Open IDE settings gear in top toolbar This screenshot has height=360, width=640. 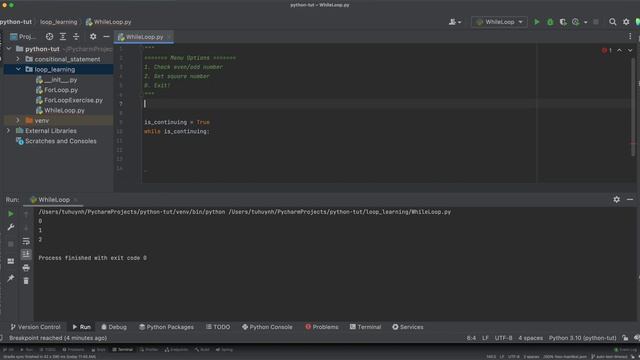pos(626,22)
